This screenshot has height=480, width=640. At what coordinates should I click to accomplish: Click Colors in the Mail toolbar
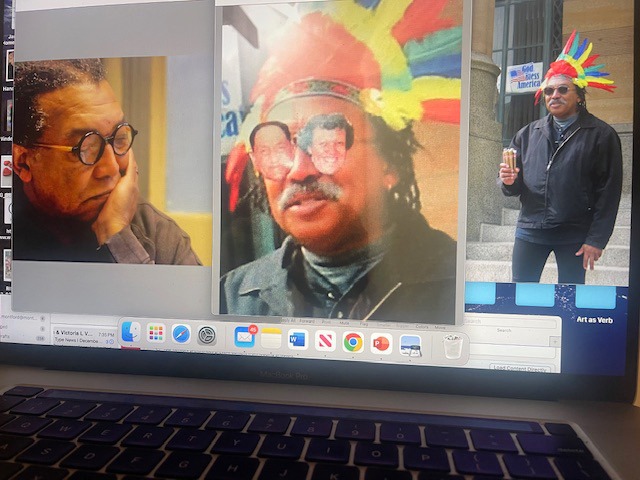422,327
